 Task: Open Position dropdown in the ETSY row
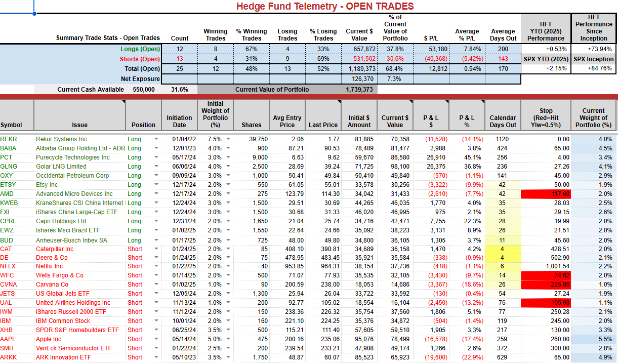(x=156, y=185)
